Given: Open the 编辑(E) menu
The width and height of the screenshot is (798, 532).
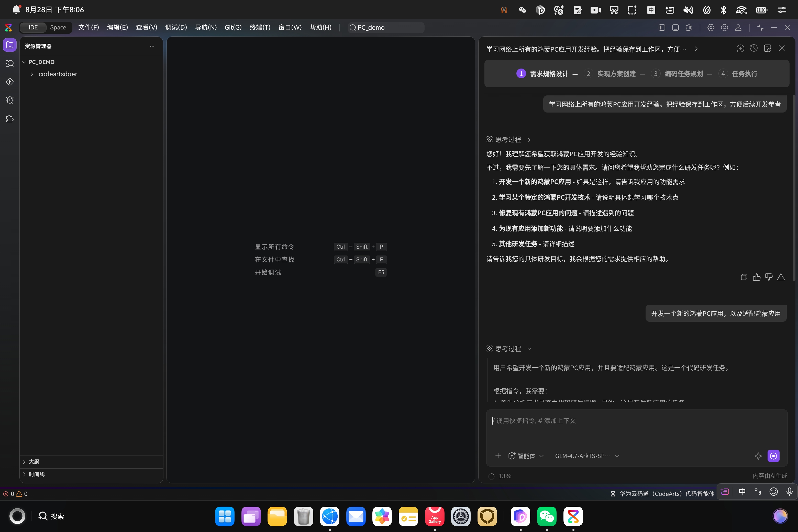Looking at the screenshot, I should coord(117,27).
